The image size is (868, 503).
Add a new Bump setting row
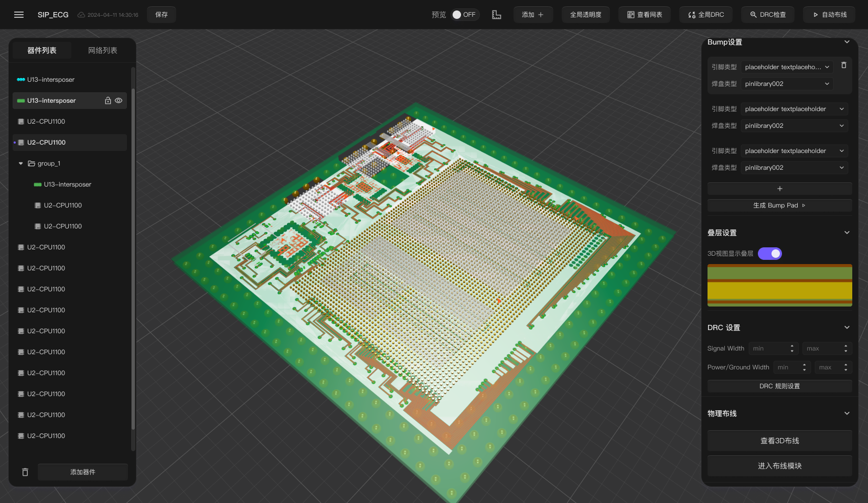point(779,189)
